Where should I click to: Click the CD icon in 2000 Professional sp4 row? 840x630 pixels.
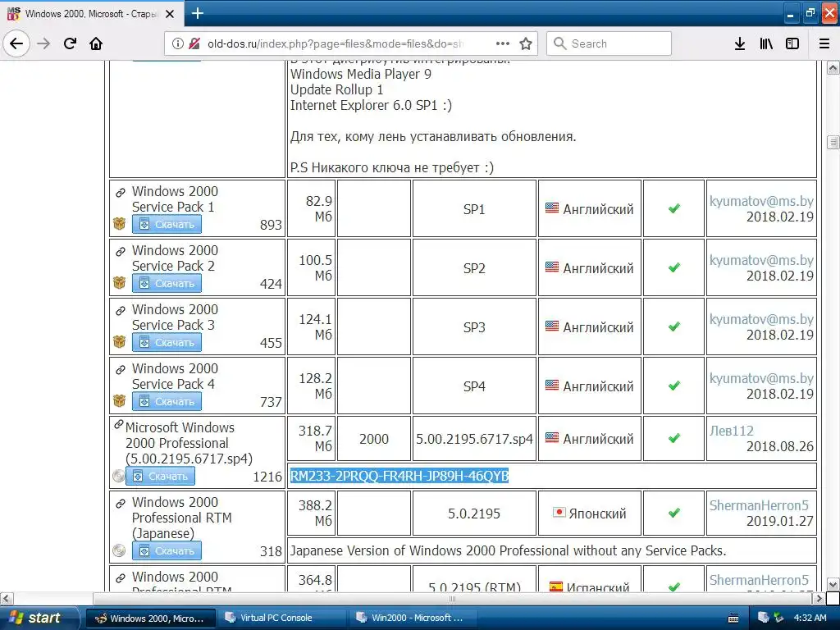[119, 476]
